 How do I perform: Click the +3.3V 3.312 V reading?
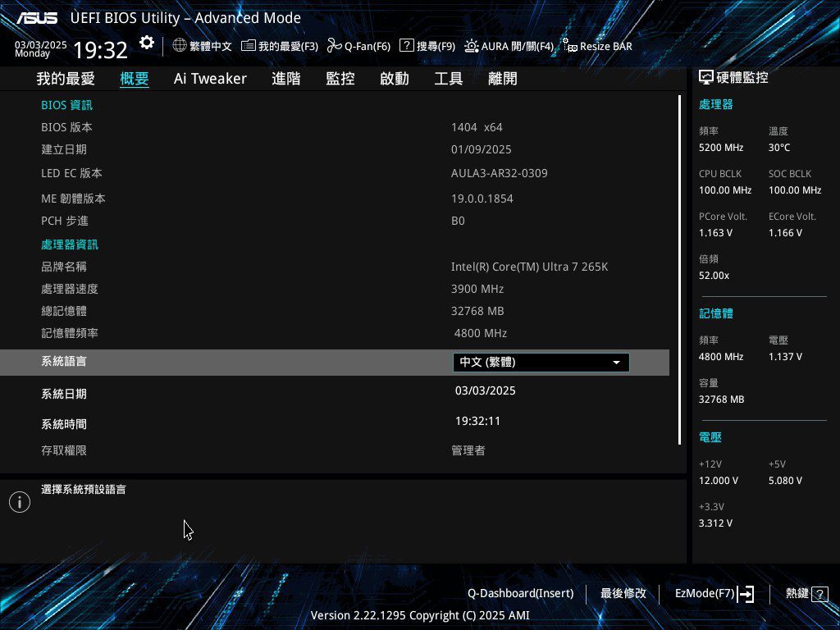[x=715, y=523]
